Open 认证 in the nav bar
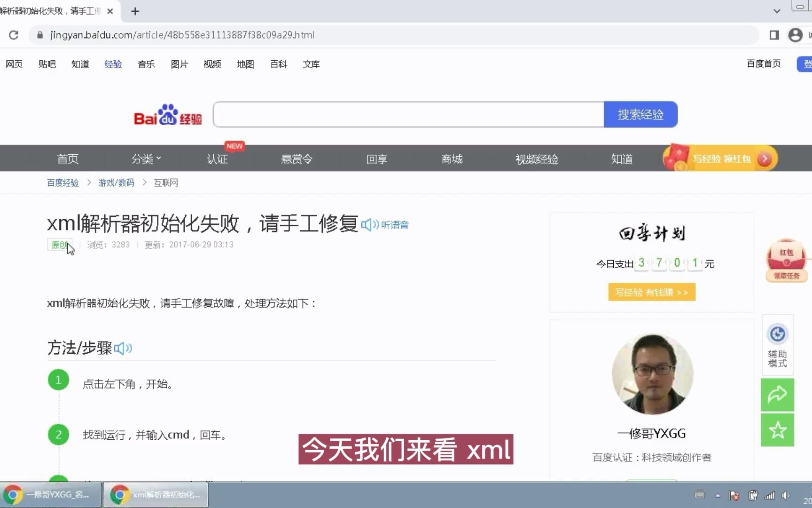This screenshot has width=812, height=508. coord(217,159)
